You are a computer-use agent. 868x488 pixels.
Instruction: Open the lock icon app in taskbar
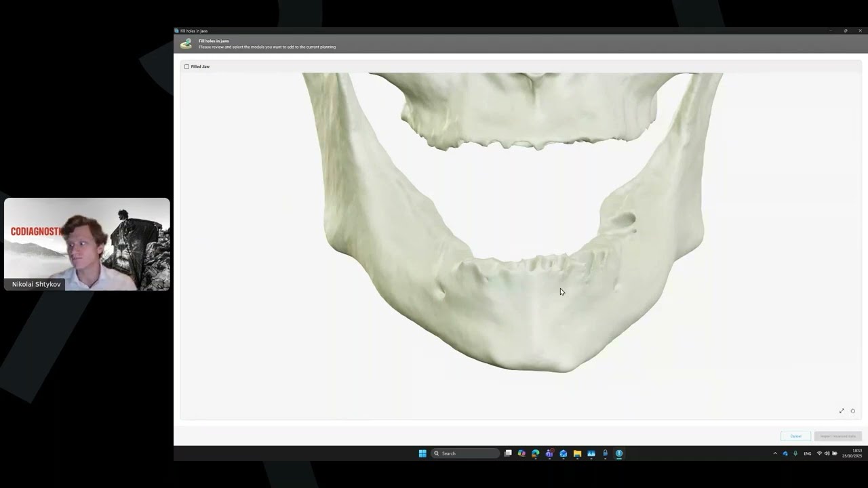(x=605, y=453)
